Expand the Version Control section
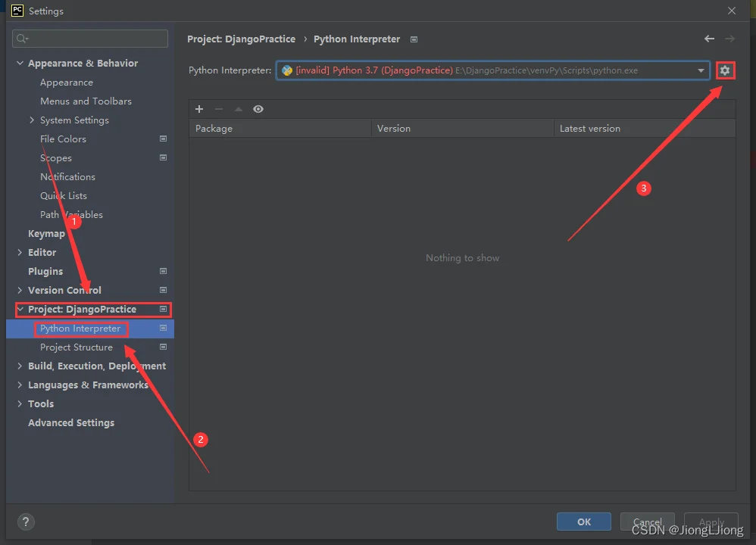Viewport: 756px width, 545px height. (20, 290)
